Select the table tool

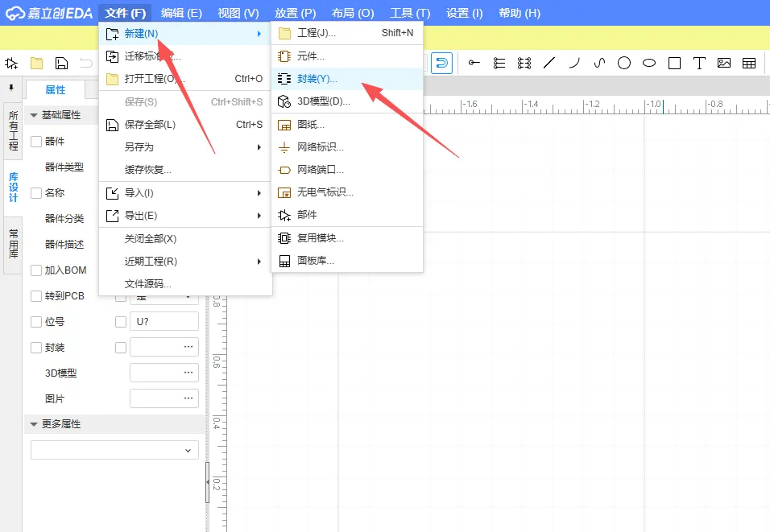click(x=749, y=63)
